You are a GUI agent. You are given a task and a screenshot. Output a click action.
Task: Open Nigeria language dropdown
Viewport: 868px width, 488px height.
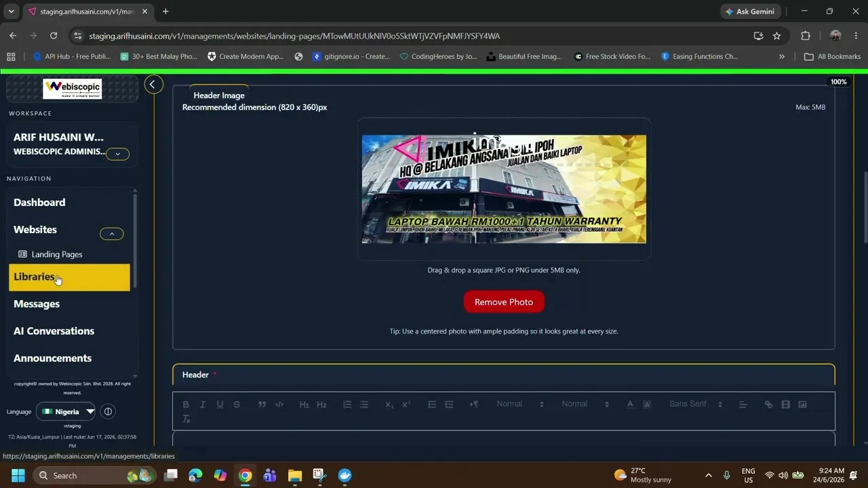click(x=66, y=411)
